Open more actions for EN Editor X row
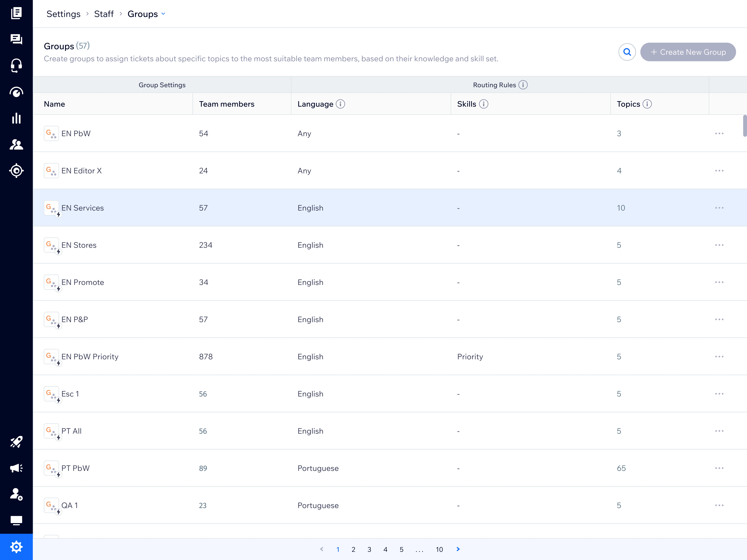747x560 pixels. click(719, 171)
